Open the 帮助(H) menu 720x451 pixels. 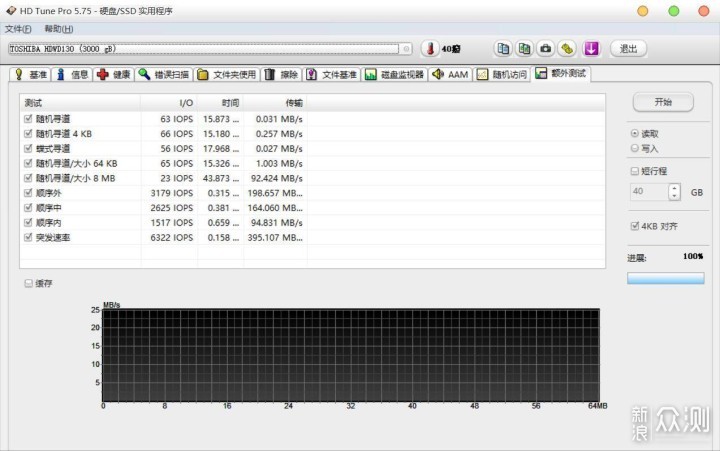coord(58,29)
